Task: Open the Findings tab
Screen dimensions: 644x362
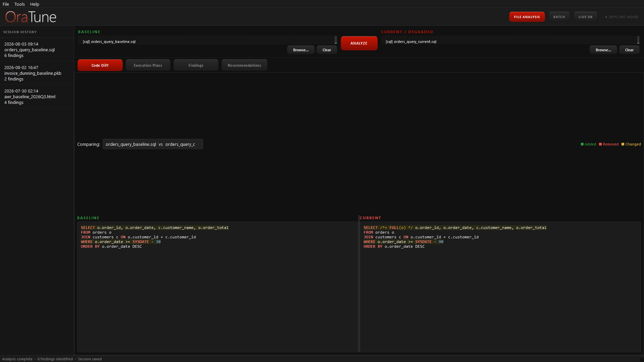Action: pos(196,65)
